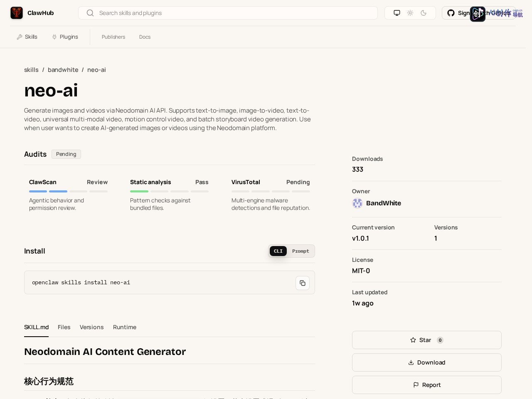
Task: Open the Docs link
Action: [x=145, y=37]
